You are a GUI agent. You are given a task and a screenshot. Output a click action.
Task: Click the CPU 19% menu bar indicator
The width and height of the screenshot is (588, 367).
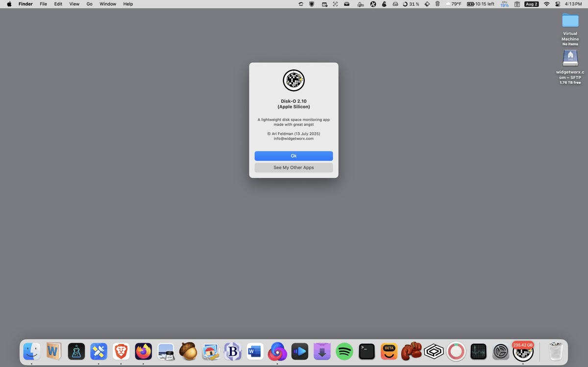504,4
